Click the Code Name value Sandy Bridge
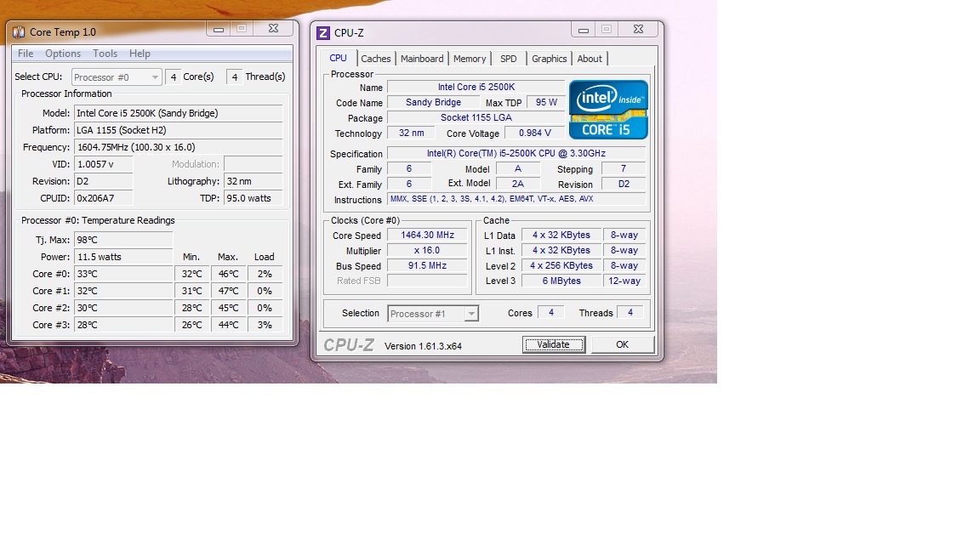The width and height of the screenshot is (980, 551). (x=433, y=102)
